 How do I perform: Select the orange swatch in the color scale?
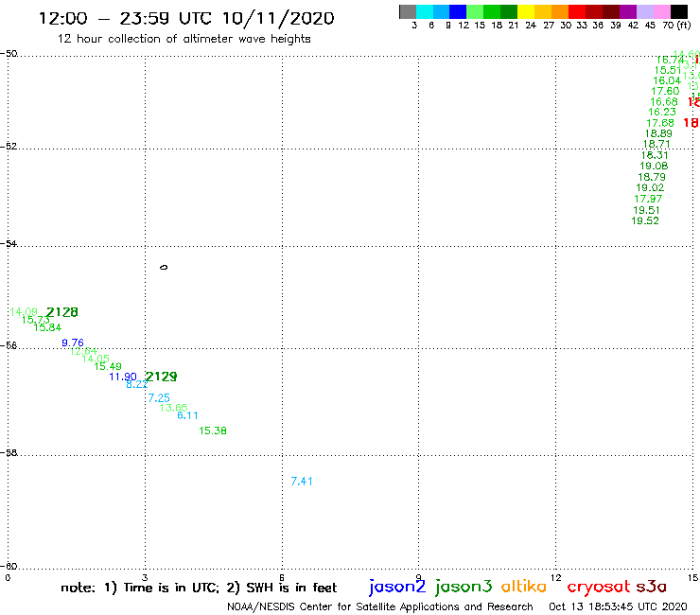click(x=560, y=11)
